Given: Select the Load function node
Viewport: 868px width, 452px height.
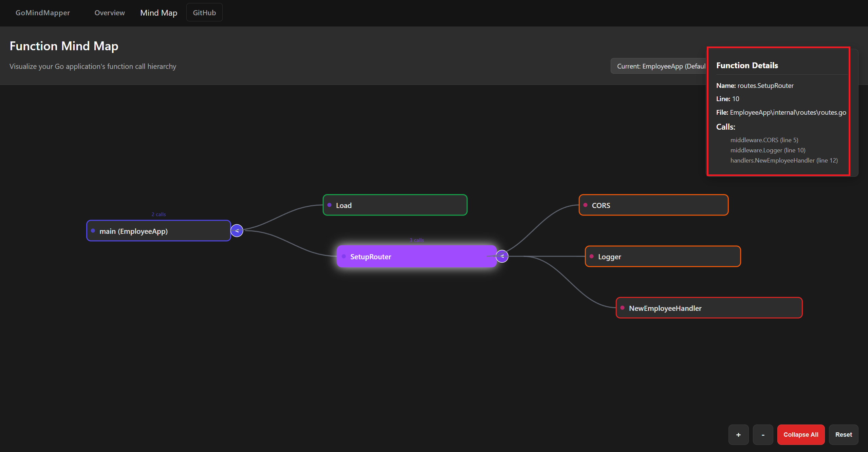Looking at the screenshot, I should (395, 205).
